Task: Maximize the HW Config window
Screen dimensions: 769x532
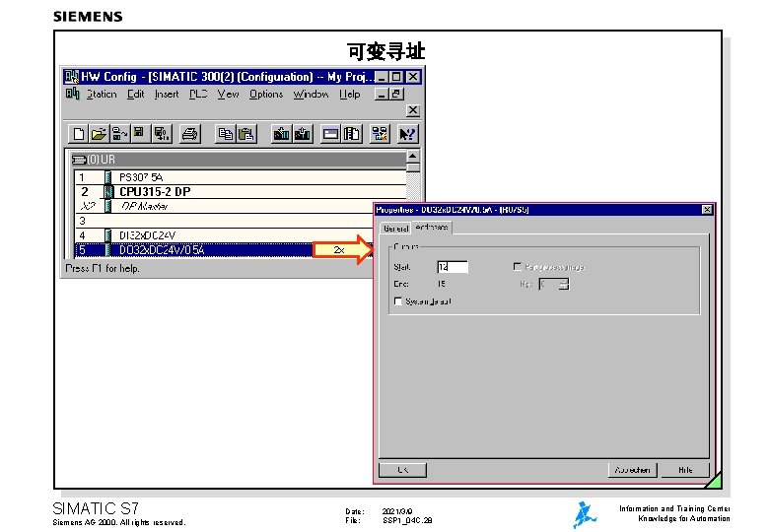Action: pos(396,77)
